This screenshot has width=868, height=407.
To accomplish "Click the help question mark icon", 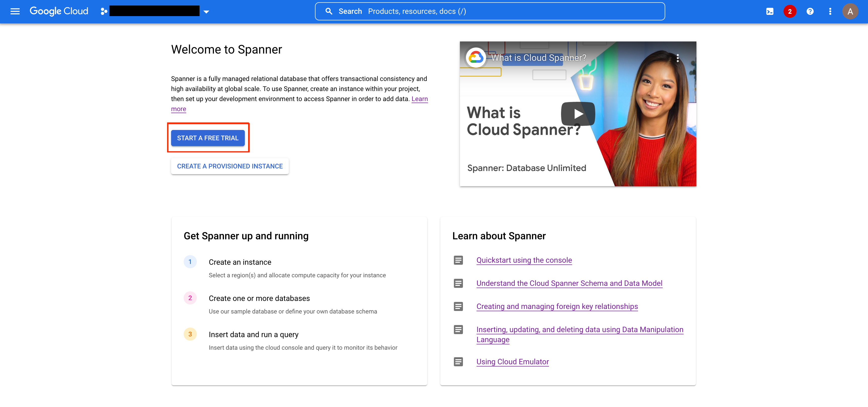I will [810, 11].
